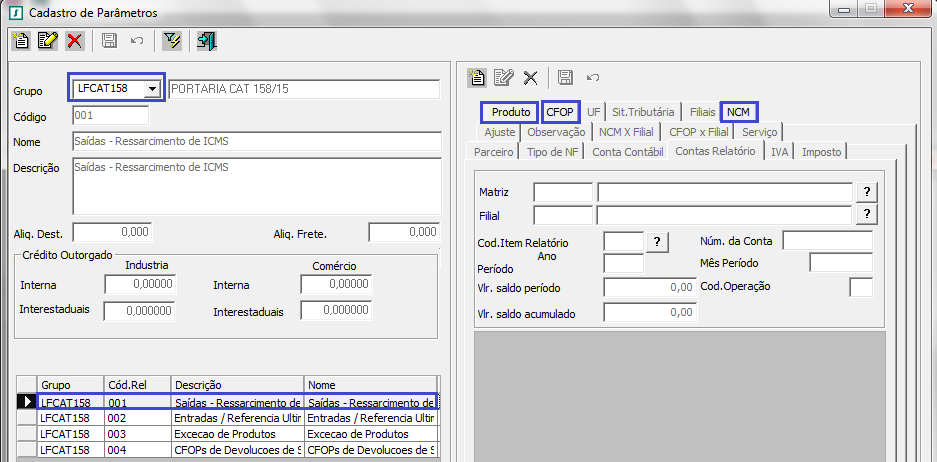This screenshot has width=937, height=462.
Task: Switch to the NCM tab
Action: (x=739, y=112)
